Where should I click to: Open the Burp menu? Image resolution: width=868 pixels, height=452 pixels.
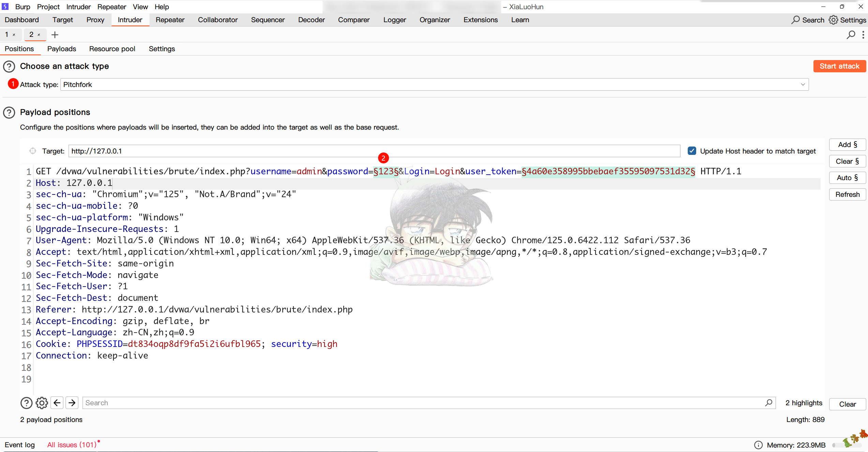point(23,7)
